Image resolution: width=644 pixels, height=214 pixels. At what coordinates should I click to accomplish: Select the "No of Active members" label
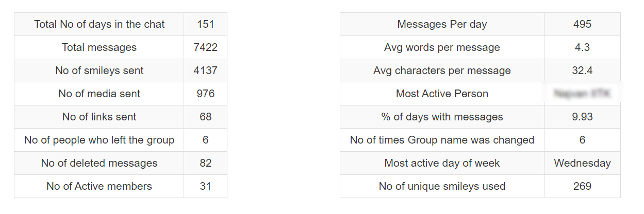[99, 186]
